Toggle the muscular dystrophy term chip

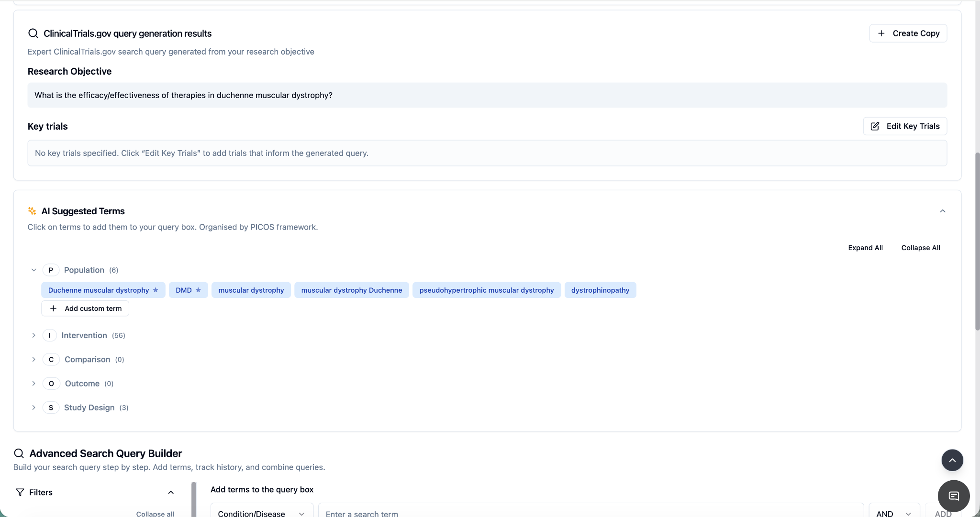click(251, 290)
